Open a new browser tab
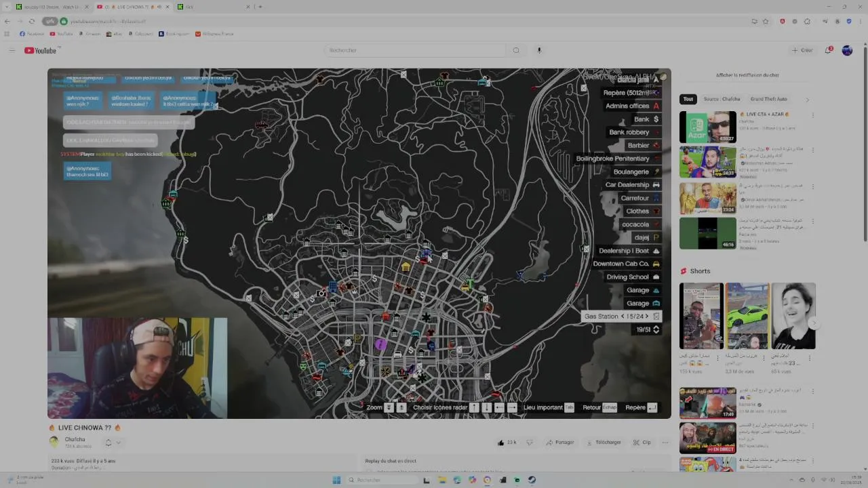 click(x=260, y=7)
